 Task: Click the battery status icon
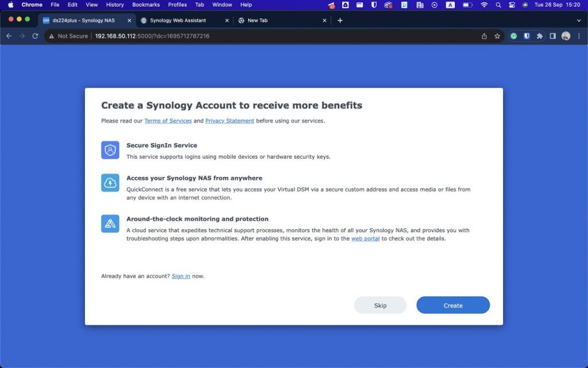467,5
